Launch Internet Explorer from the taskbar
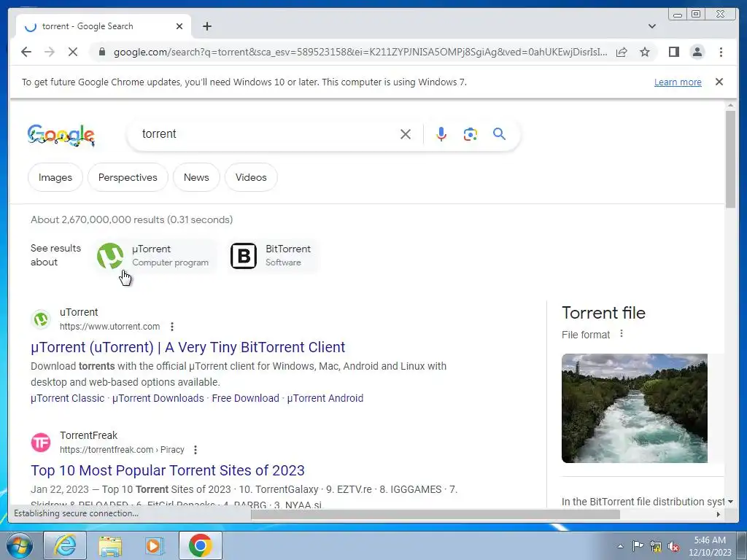The height and width of the screenshot is (560, 747). (x=65, y=545)
